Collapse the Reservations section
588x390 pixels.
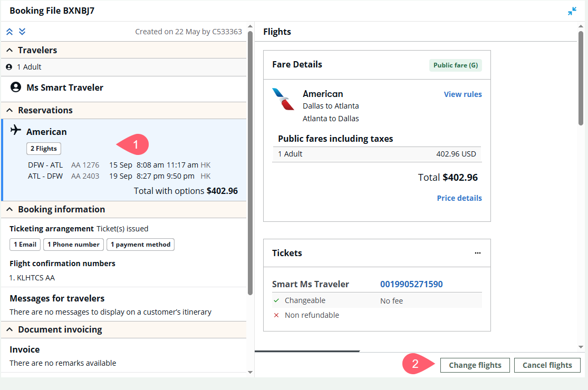point(9,110)
